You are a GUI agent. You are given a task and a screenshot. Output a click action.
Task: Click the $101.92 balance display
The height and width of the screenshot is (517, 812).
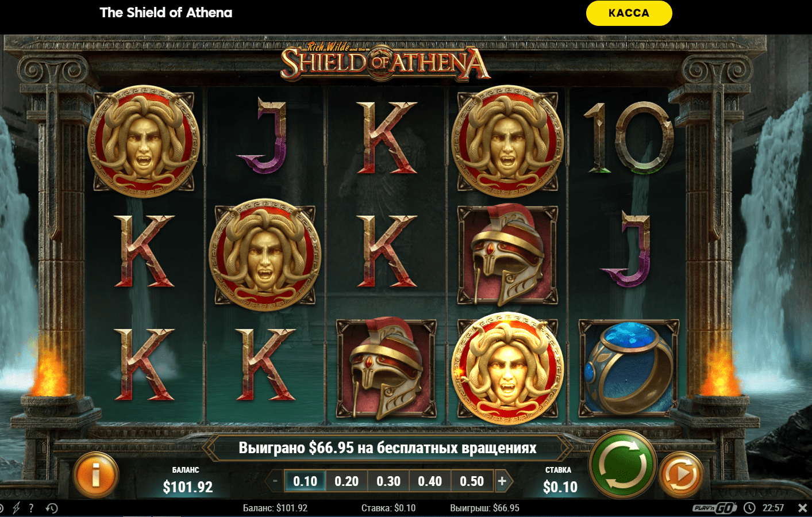[x=188, y=487]
